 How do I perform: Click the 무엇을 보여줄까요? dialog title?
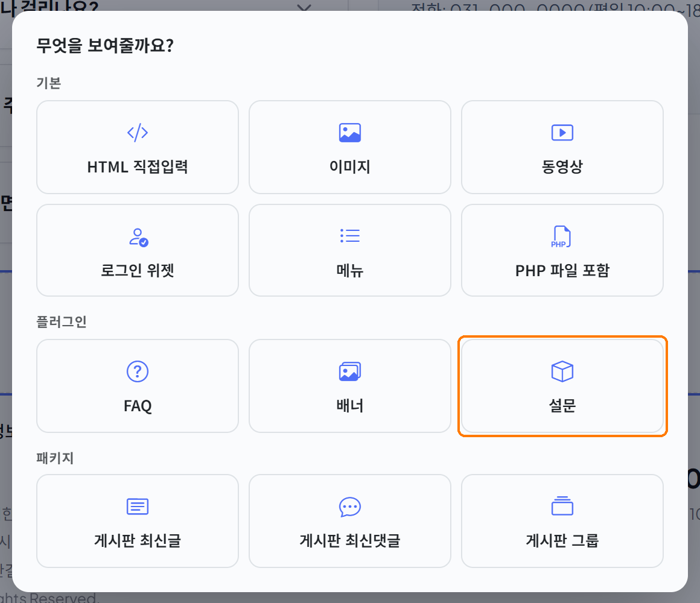pos(105,45)
